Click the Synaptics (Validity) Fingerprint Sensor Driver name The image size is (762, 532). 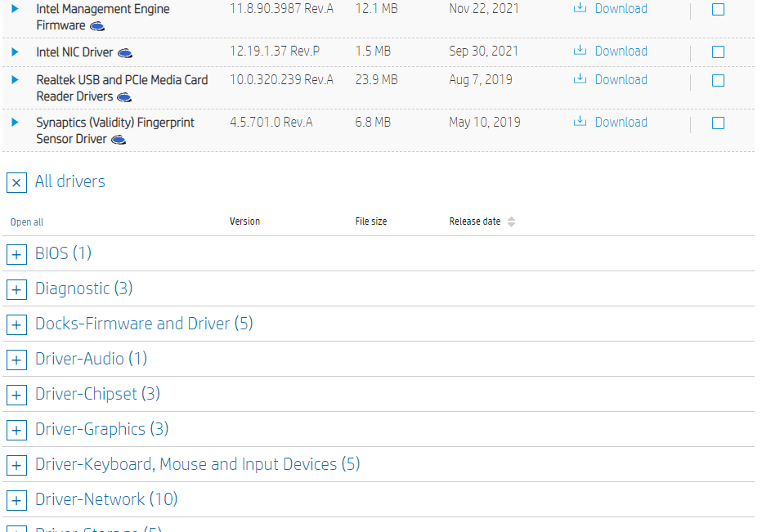tap(115, 131)
